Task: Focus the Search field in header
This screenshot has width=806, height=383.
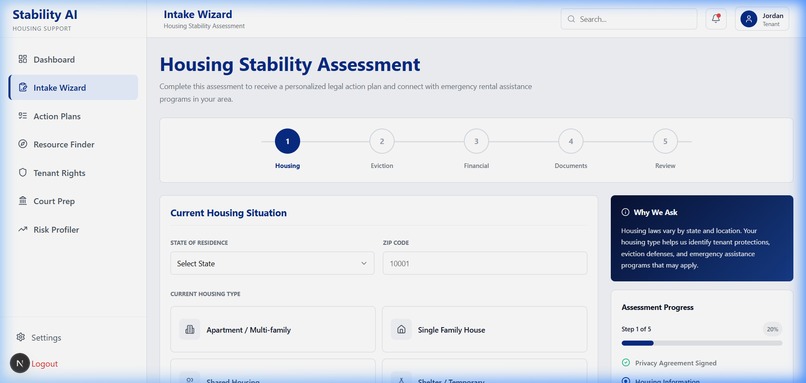Action: pos(629,19)
